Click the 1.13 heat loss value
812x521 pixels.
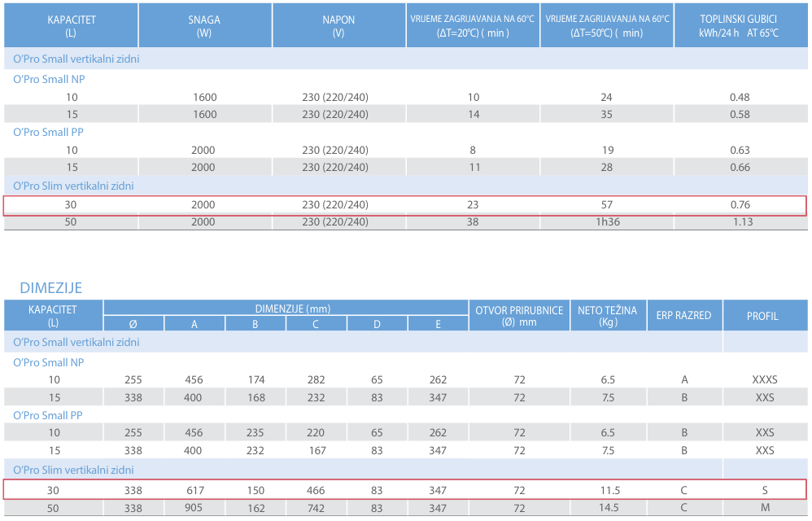(740, 222)
